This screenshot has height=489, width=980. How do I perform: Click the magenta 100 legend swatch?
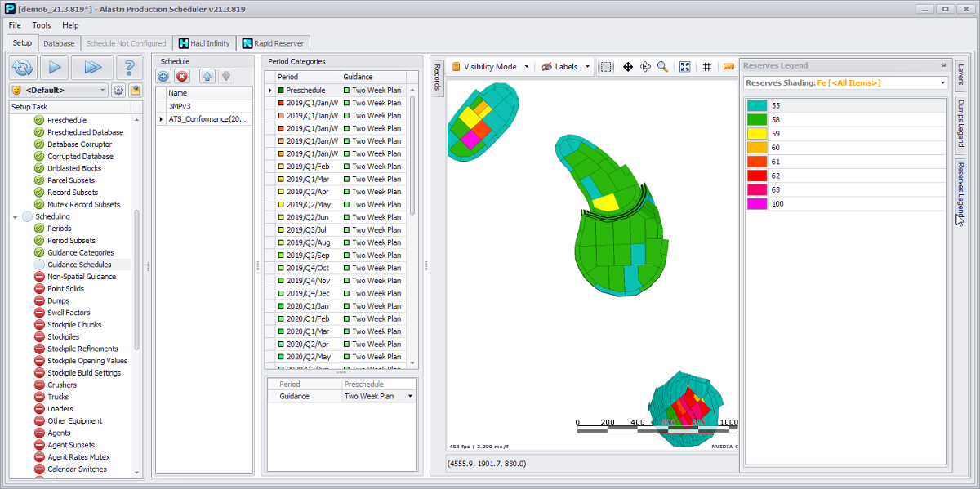(757, 203)
